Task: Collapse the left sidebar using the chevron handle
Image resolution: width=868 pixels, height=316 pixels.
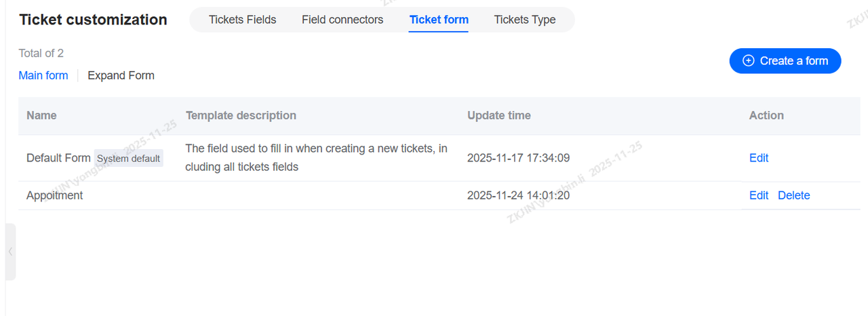Action: (x=9, y=252)
